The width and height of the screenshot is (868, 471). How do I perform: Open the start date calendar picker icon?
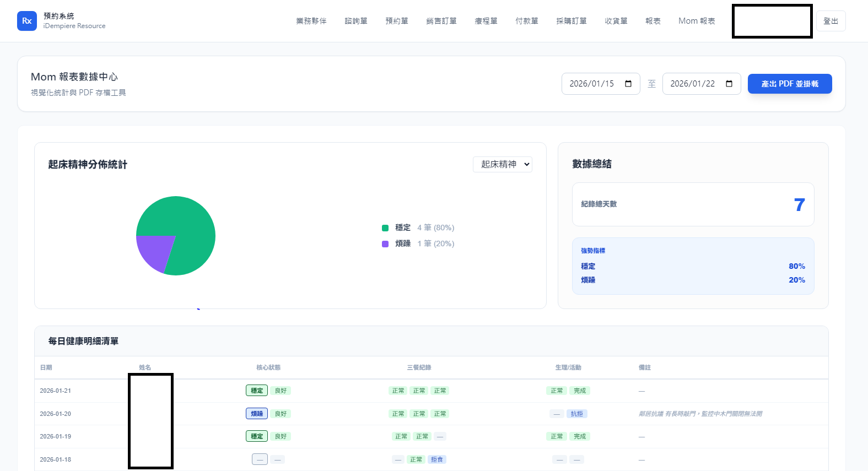click(628, 84)
